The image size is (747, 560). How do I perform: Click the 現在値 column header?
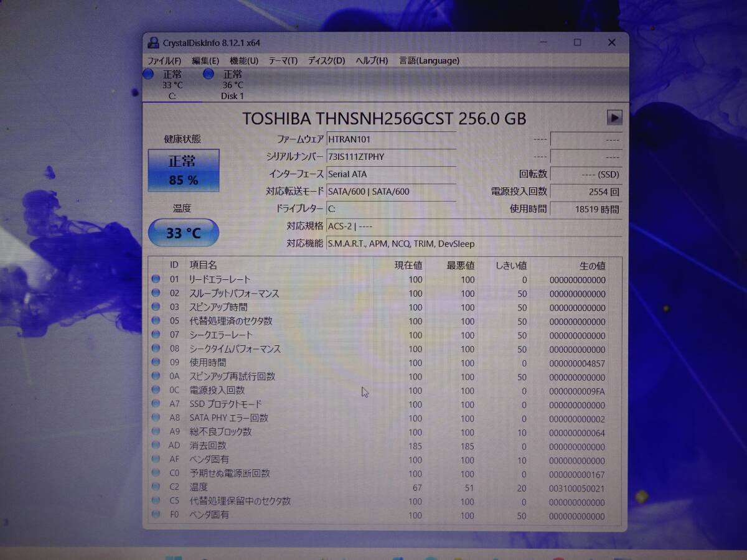408,266
